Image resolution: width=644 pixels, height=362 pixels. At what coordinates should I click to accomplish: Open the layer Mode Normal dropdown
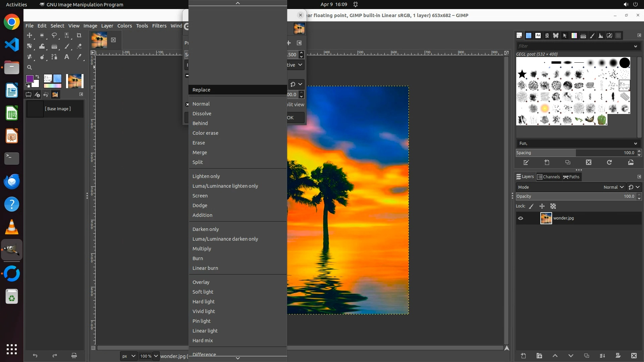point(613,187)
